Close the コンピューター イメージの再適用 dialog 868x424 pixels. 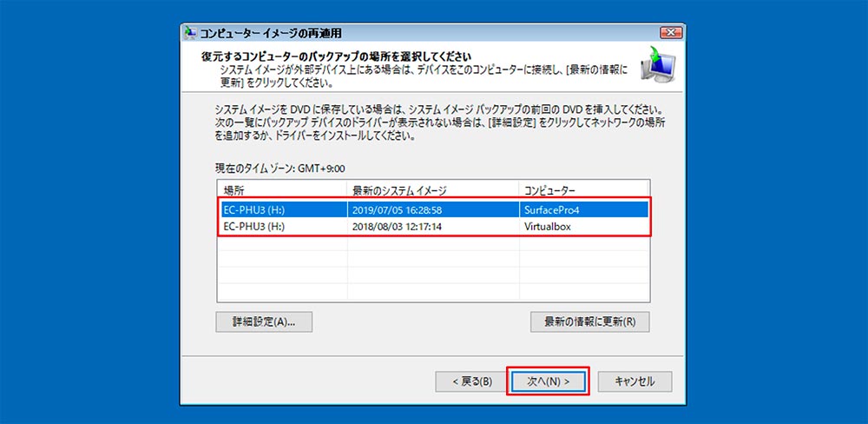(671, 33)
